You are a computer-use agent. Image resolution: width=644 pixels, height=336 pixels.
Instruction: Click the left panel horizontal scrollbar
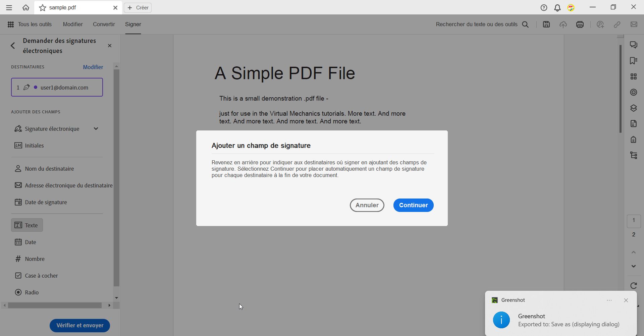[x=55, y=305]
